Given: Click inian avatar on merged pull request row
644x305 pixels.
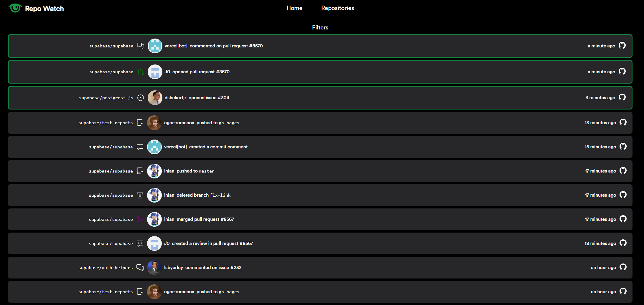Looking at the screenshot, I should [154, 219].
